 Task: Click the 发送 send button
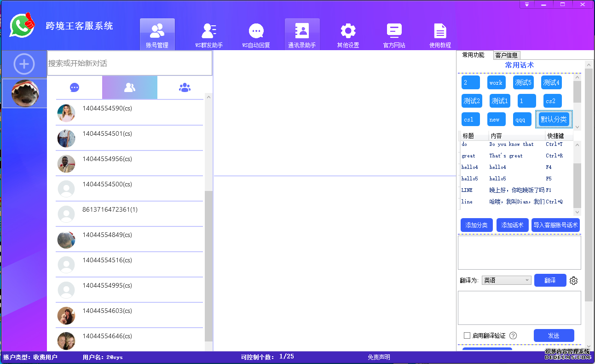tap(554, 336)
